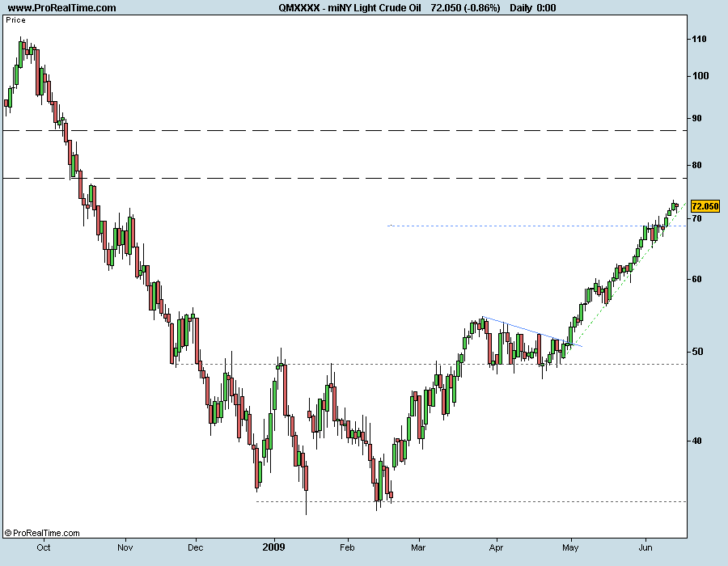Click the 'Dec' date axis label

click(x=196, y=547)
